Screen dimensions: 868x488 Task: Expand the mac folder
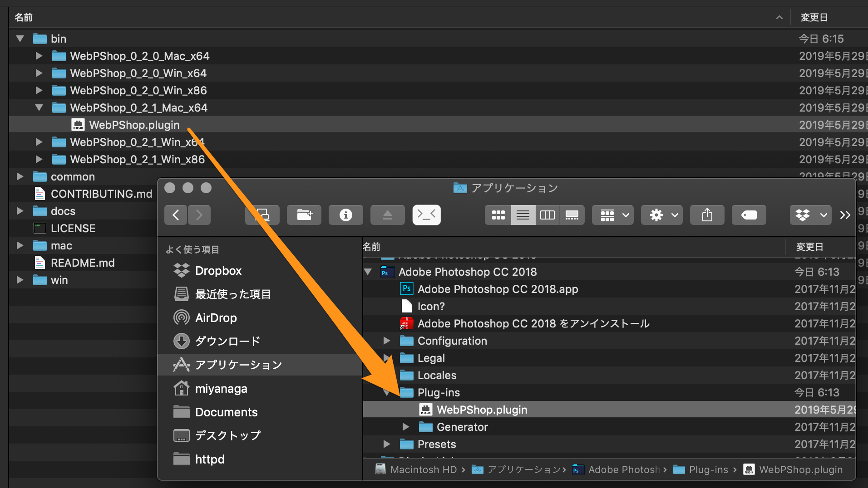point(20,245)
